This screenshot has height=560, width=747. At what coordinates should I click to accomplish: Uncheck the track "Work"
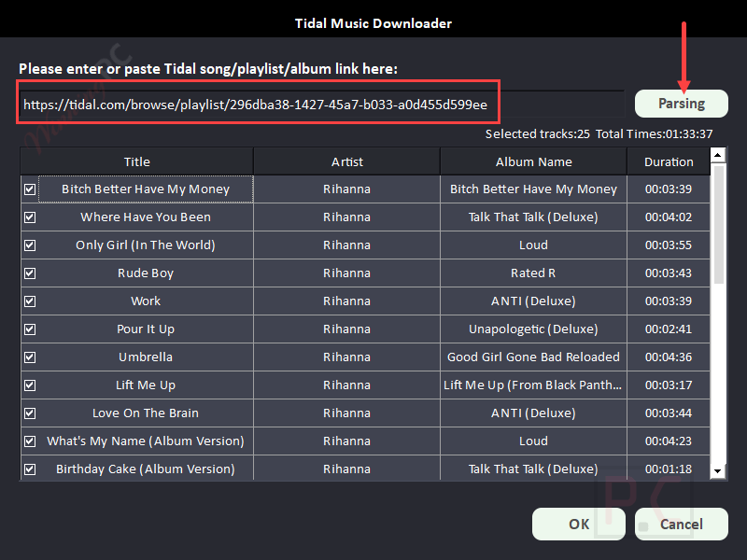tap(29, 301)
